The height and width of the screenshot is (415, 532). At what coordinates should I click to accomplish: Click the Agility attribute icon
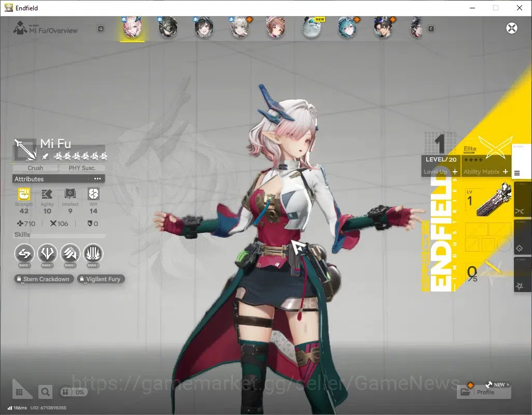(47, 194)
